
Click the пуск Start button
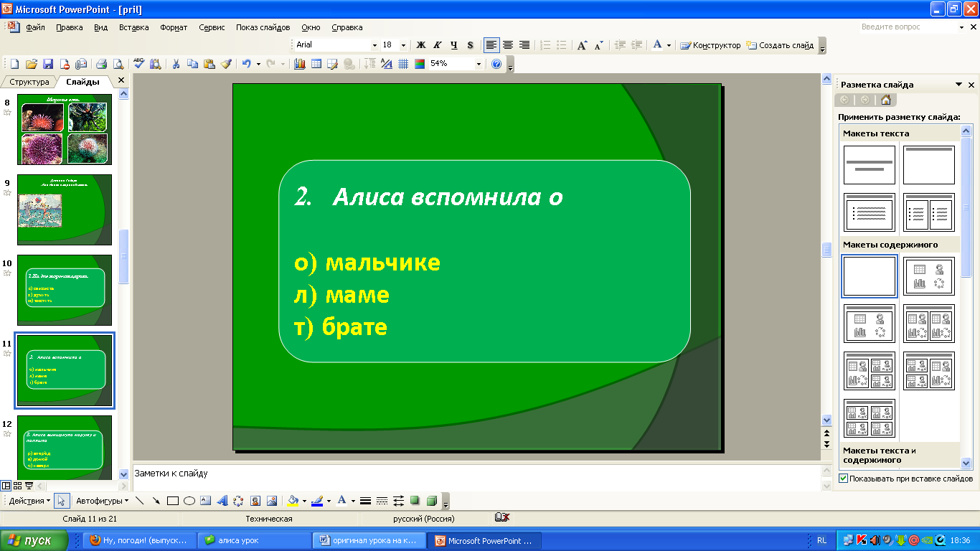click(x=34, y=540)
